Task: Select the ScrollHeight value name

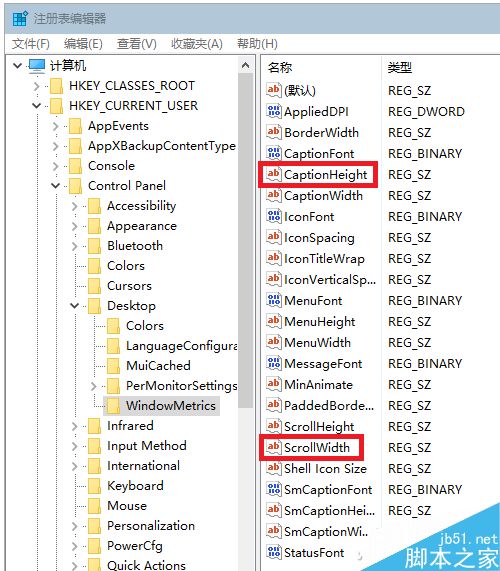Action: tap(319, 427)
